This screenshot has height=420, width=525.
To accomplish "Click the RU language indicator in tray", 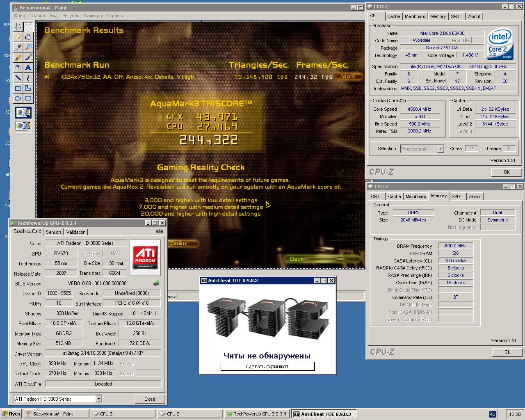I will tap(492, 414).
